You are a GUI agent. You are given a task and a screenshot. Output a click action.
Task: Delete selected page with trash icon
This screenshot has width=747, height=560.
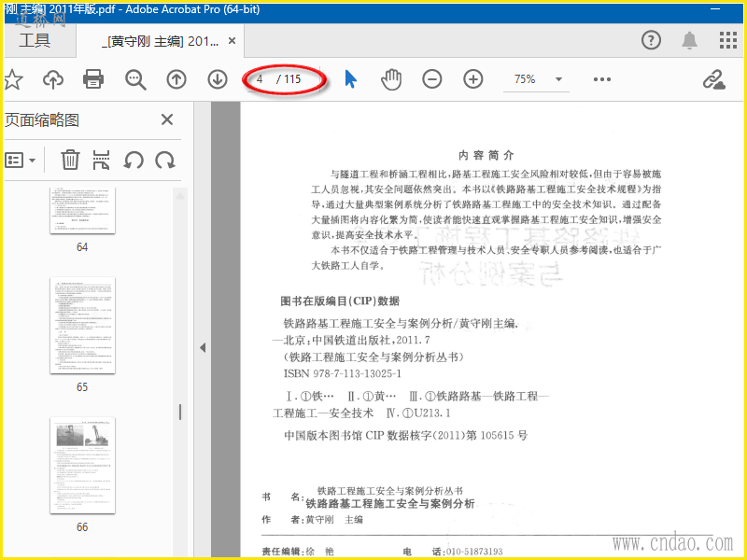(x=70, y=160)
